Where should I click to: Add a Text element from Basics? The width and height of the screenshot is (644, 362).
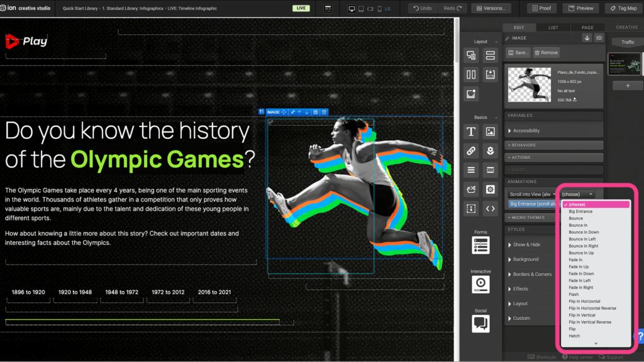point(471,131)
